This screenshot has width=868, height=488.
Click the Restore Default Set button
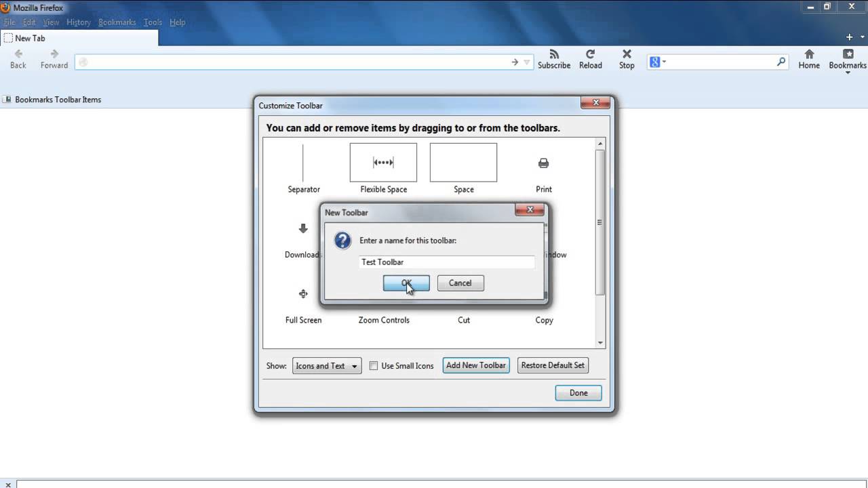click(553, 365)
